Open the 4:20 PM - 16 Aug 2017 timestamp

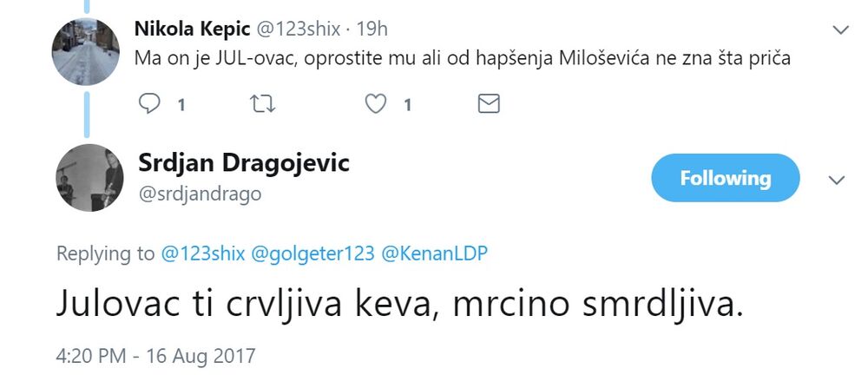click(156, 356)
